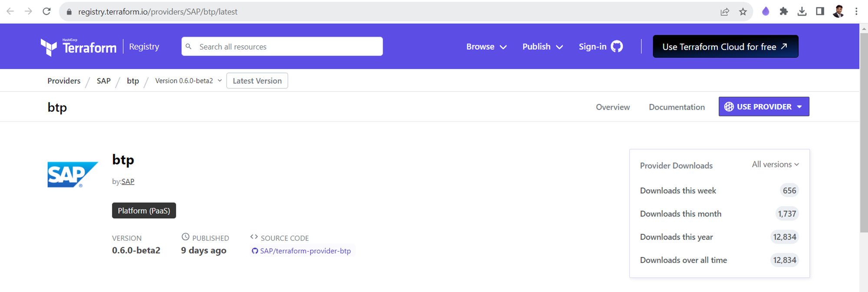Open the browser extensions puzzle icon
Viewport: 868px width, 292px height.
pyautogui.click(x=783, y=12)
